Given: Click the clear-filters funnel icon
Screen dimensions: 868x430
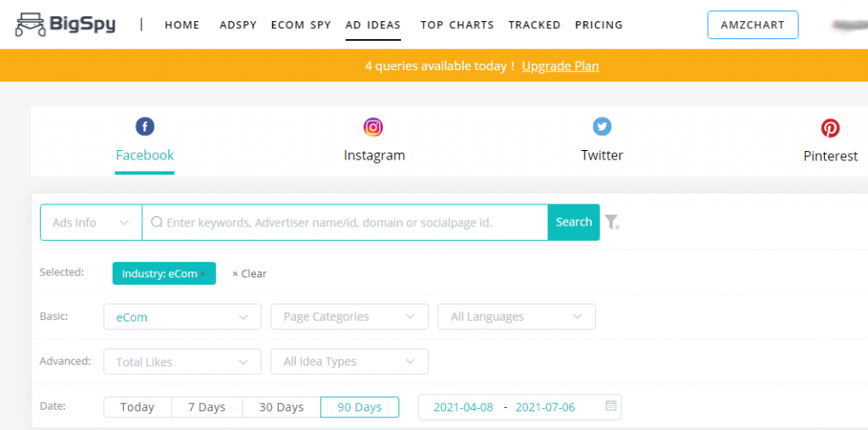Looking at the screenshot, I should (x=612, y=222).
